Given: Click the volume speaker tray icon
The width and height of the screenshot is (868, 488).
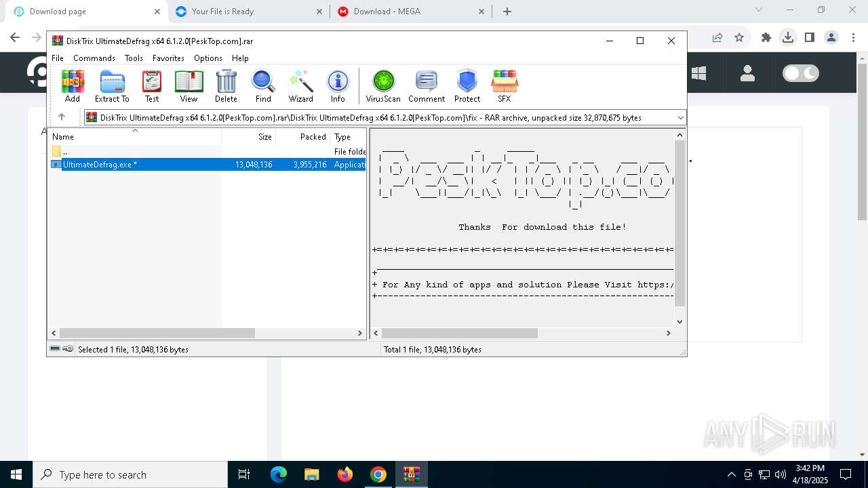Looking at the screenshot, I should (x=781, y=474).
